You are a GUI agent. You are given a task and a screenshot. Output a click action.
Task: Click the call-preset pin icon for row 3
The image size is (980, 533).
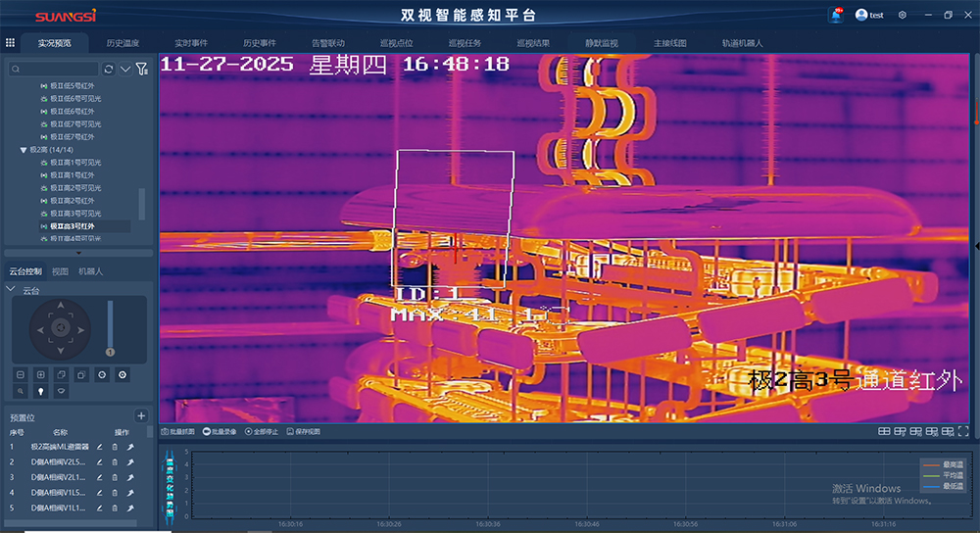[130, 478]
